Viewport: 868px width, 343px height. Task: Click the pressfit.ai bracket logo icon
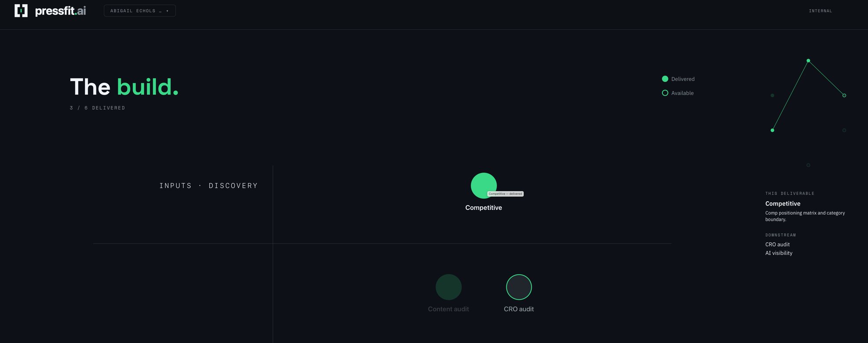click(x=21, y=11)
